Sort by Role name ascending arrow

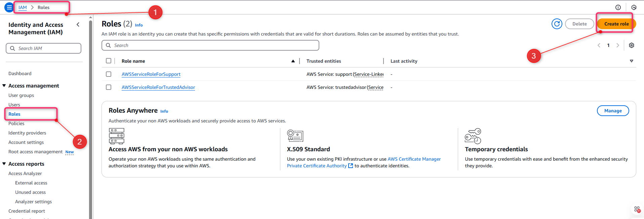[x=293, y=61]
